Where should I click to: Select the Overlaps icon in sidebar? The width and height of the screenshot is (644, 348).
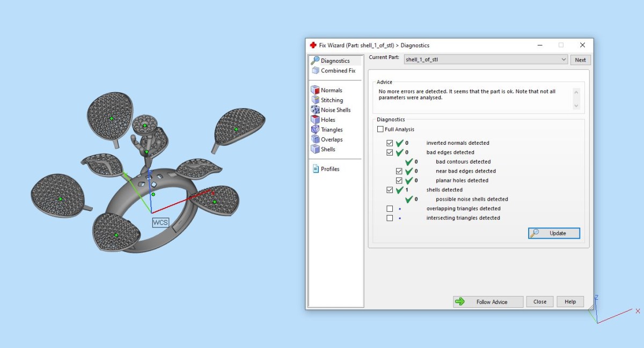[x=316, y=139]
